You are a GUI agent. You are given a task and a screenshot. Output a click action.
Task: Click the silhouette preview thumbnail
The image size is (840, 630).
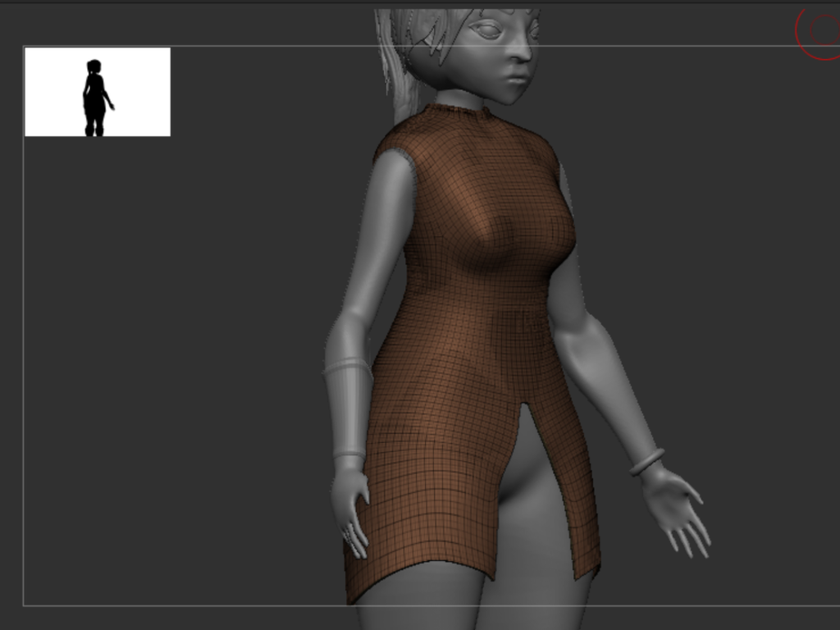coord(97,92)
